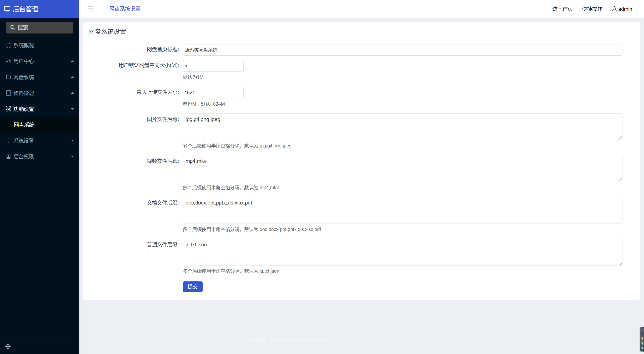Click the tools icon beside 功能设置
Screen dimensions: 644x354
tap(8, 109)
